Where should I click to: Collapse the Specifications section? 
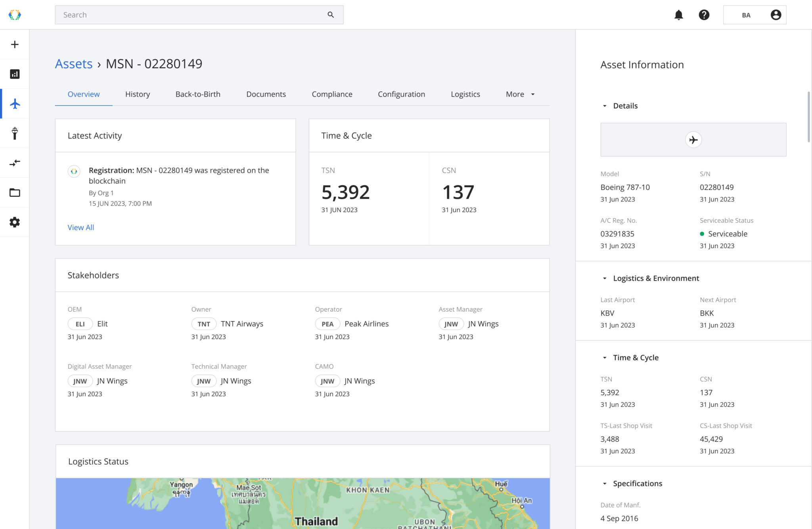[605, 484]
